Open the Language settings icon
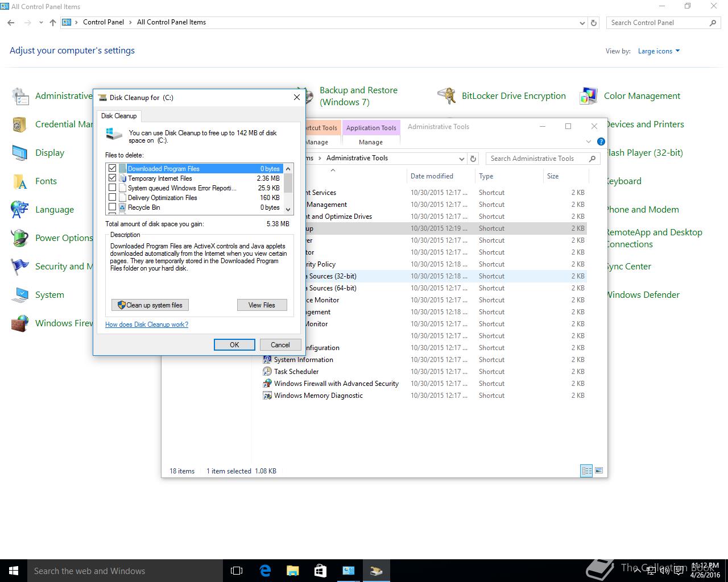This screenshot has width=728, height=582. point(20,210)
